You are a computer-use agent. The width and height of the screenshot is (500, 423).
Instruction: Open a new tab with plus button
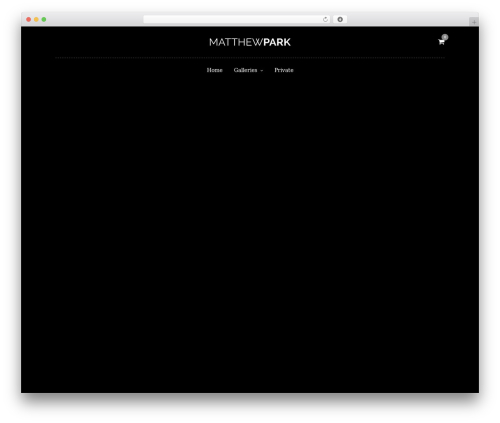tap(474, 22)
